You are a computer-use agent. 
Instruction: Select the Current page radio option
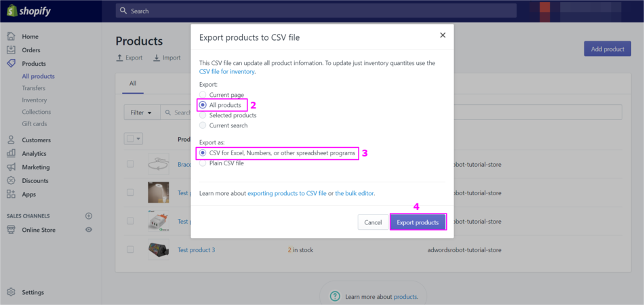click(x=203, y=95)
